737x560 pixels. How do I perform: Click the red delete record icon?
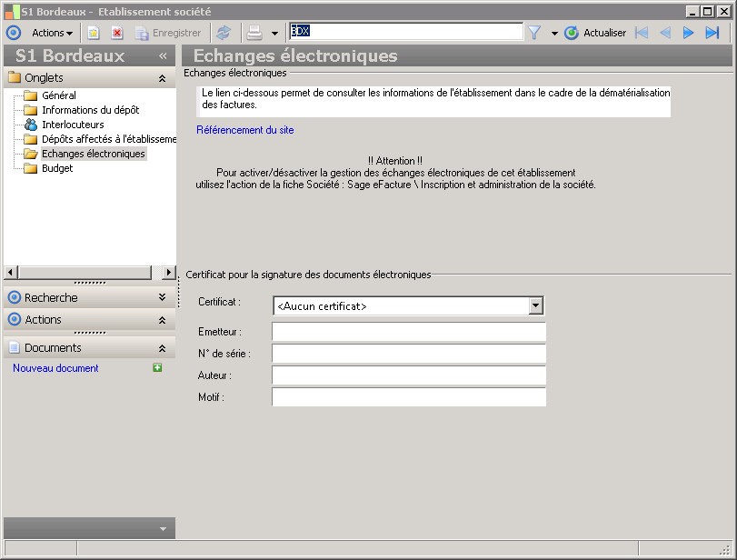(x=117, y=33)
